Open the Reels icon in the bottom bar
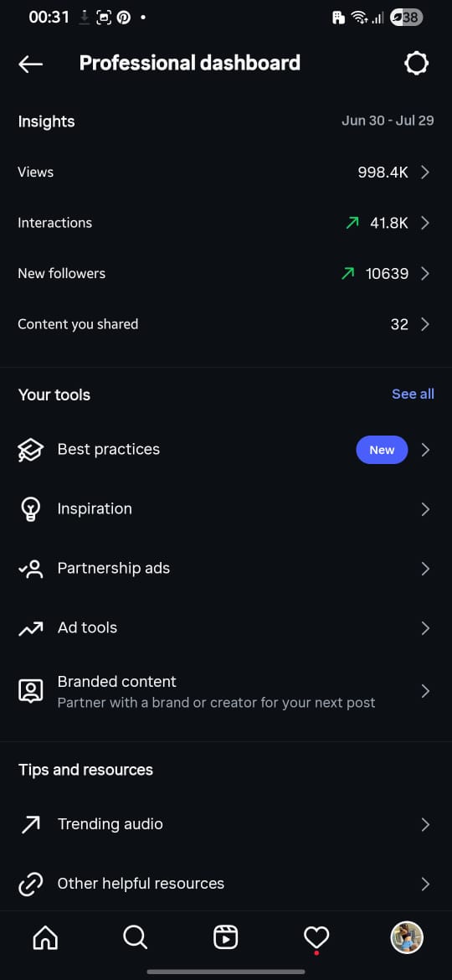 [x=225, y=937]
